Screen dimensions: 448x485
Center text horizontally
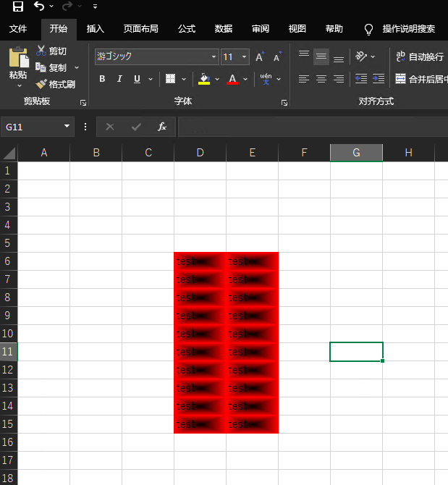[321, 79]
